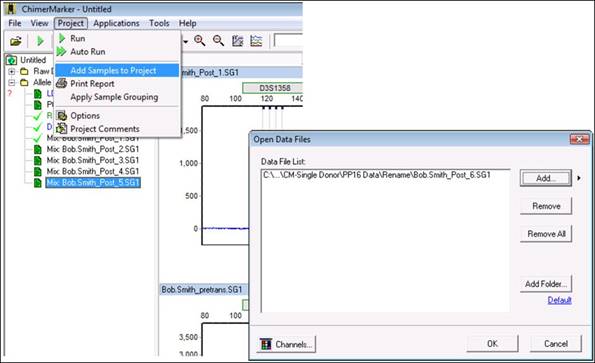Image resolution: width=595 pixels, height=363 pixels.
Task: Click the Bob.Smith_pretrans.SG1 chart header
Action: point(203,289)
